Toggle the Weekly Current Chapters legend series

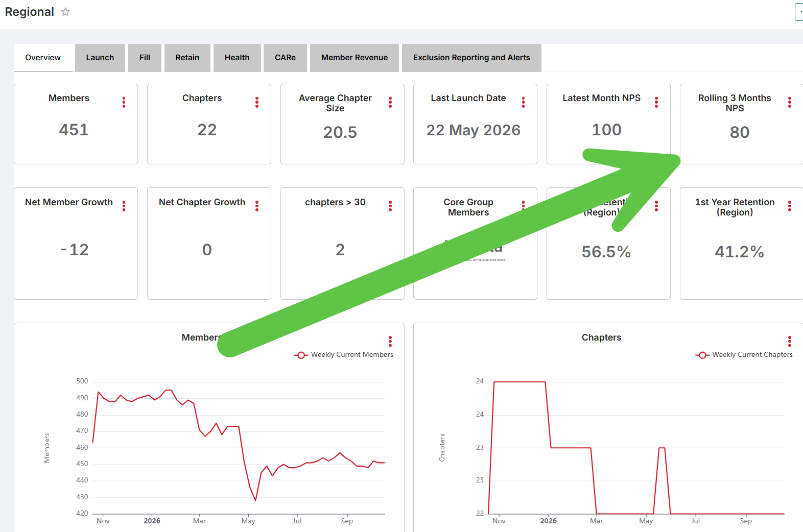coord(744,355)
